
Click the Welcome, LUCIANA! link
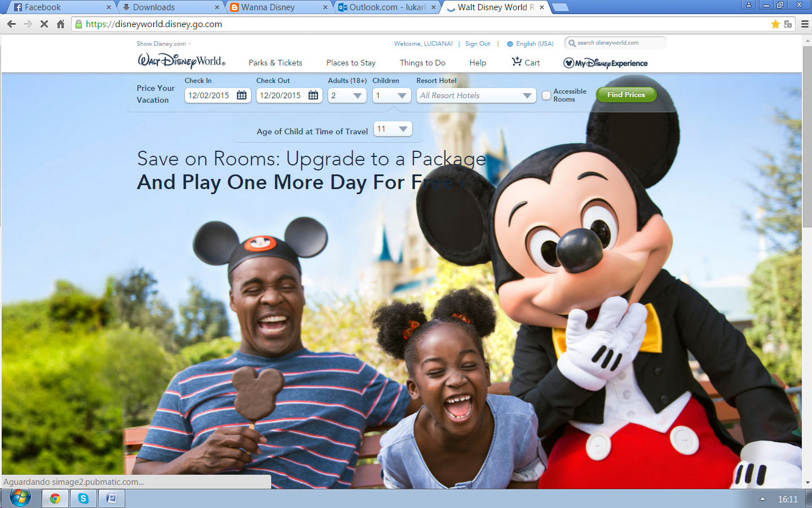(423, 43)
